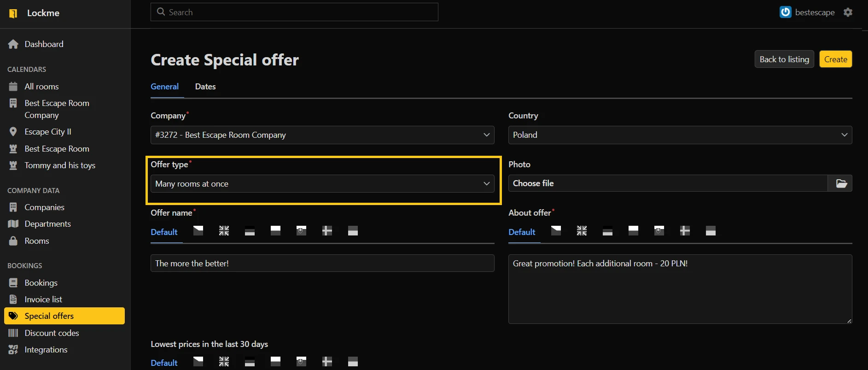Image resolution: width=868 pixels, height=370 pixels.
Task: Switch to the Dates tab
Action: click(205, 87)
